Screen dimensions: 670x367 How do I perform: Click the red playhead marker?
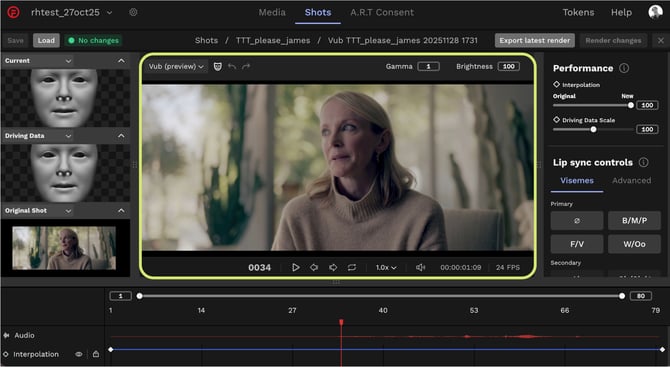click(x=341, y=322)
